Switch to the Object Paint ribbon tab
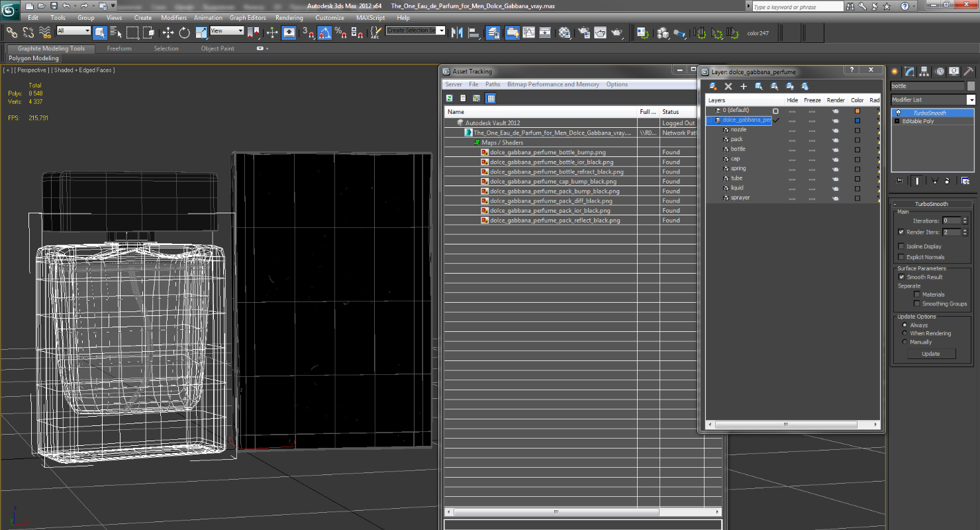This screenshot has width=980, height=530. click(218, 48)
